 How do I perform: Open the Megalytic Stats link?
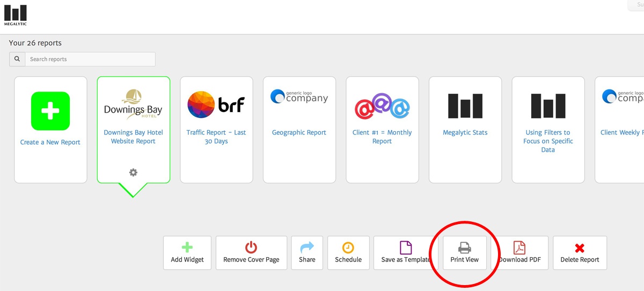pos(465,132)
